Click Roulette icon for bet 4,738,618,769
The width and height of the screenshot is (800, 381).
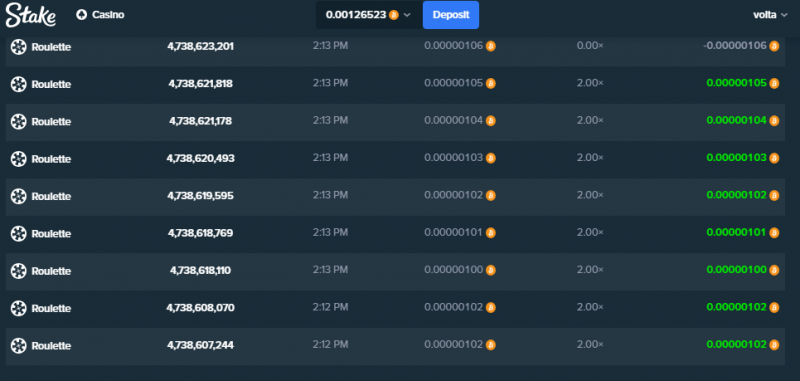click(x=18, y=234)
